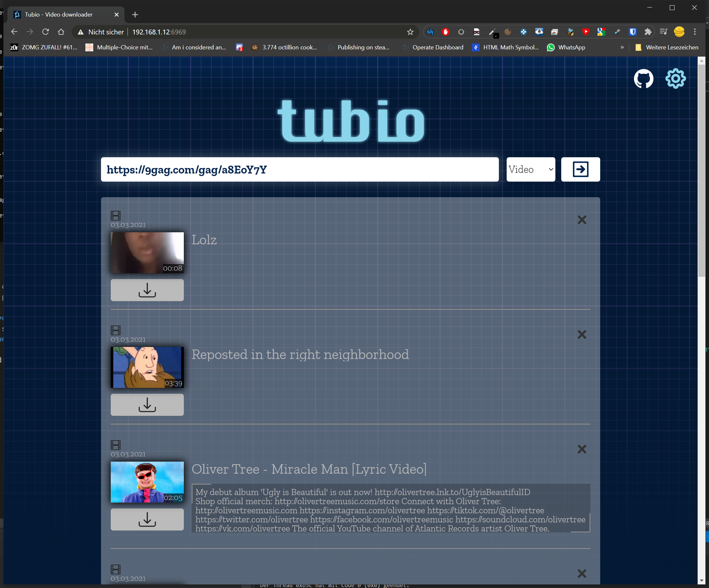Submit URL with the arrow button

580,169
